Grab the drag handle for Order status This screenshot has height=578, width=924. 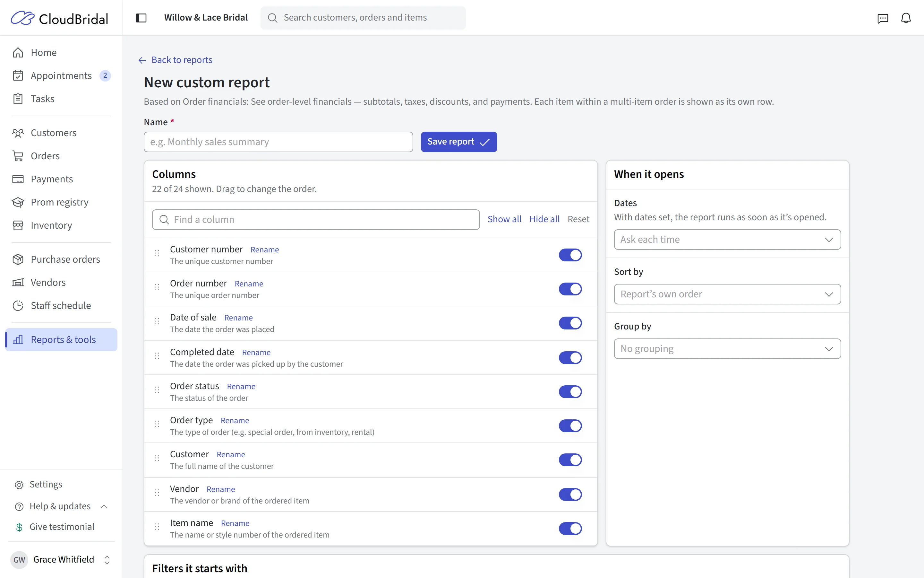tap(157, 390)
